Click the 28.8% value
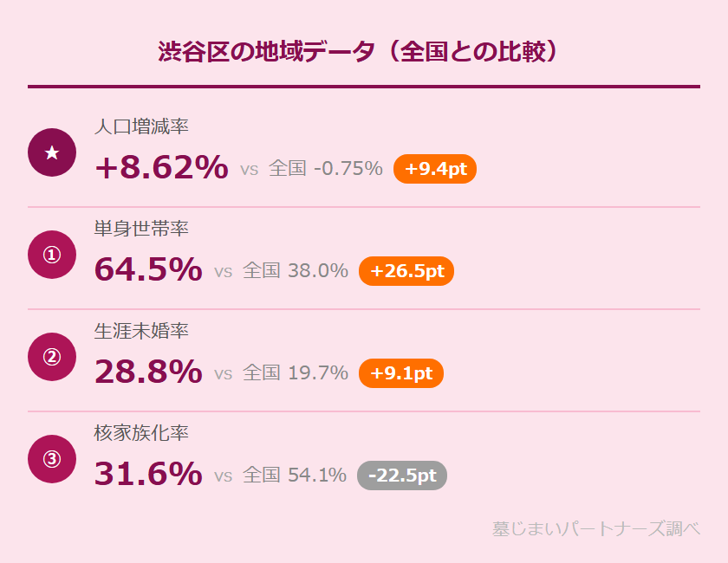The height and width of the screenshot is (563, 728). (x=148, y=372)
